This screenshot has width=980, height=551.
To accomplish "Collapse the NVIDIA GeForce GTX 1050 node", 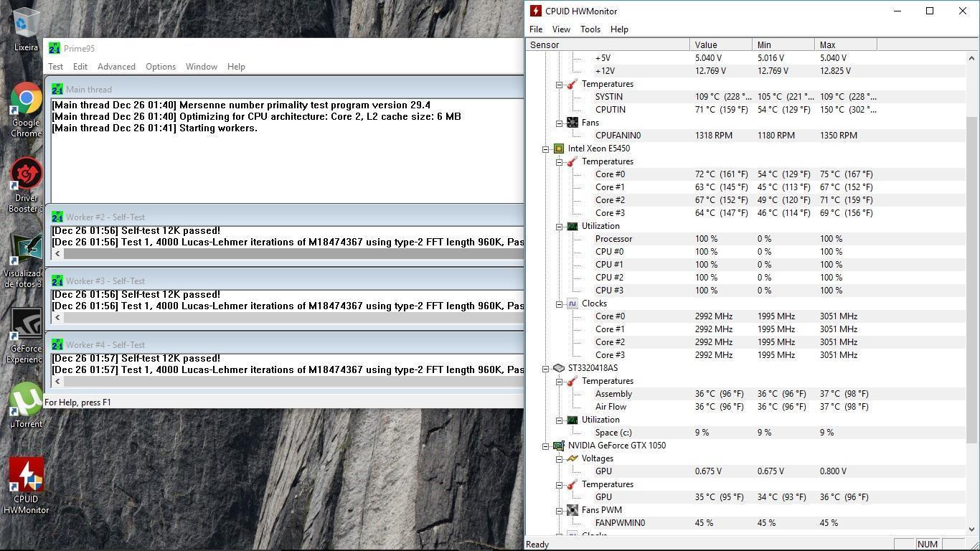I will (x=545, y=446).
